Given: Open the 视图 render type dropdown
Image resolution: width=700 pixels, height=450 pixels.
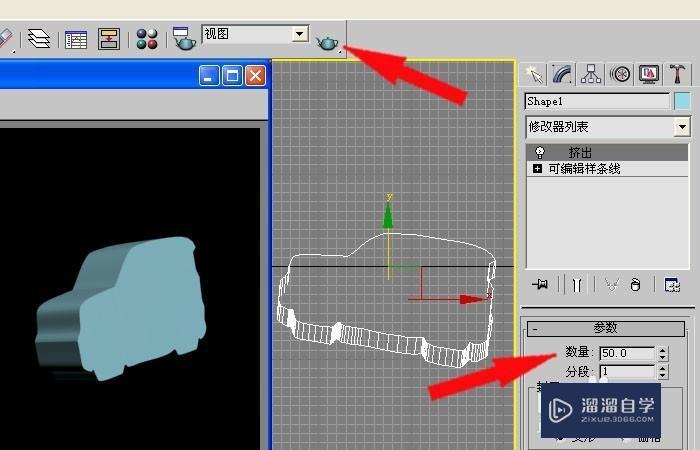Looking at the screenshot, I should [255, 34].
